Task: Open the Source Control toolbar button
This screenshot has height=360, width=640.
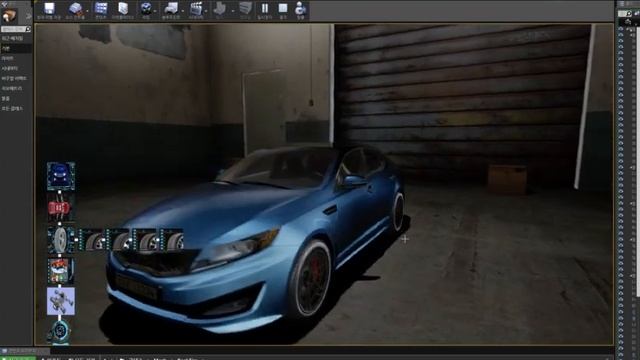Action: pyautogui.click(x=75, y=9)
